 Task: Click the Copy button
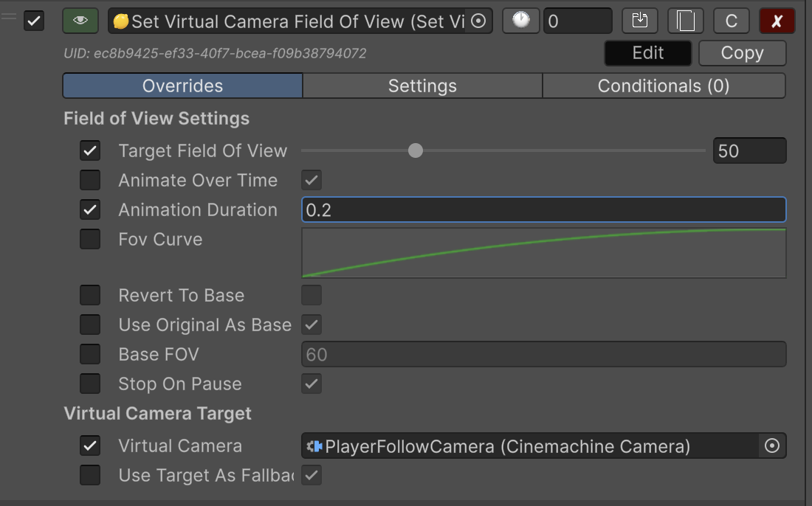[742, 53]
